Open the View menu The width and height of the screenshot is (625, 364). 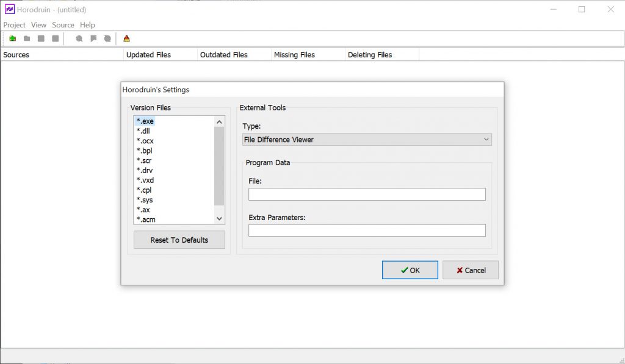pyautogui.click(x=38, y=24)
